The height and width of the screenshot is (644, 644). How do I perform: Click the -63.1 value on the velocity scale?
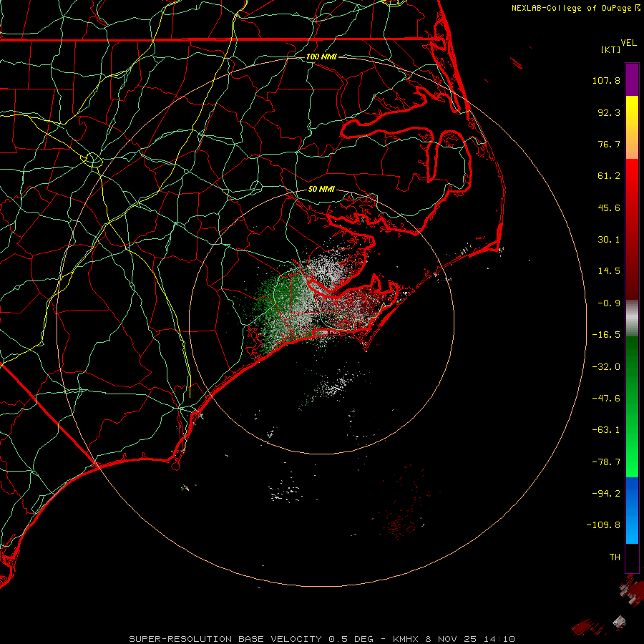(606, 430)
